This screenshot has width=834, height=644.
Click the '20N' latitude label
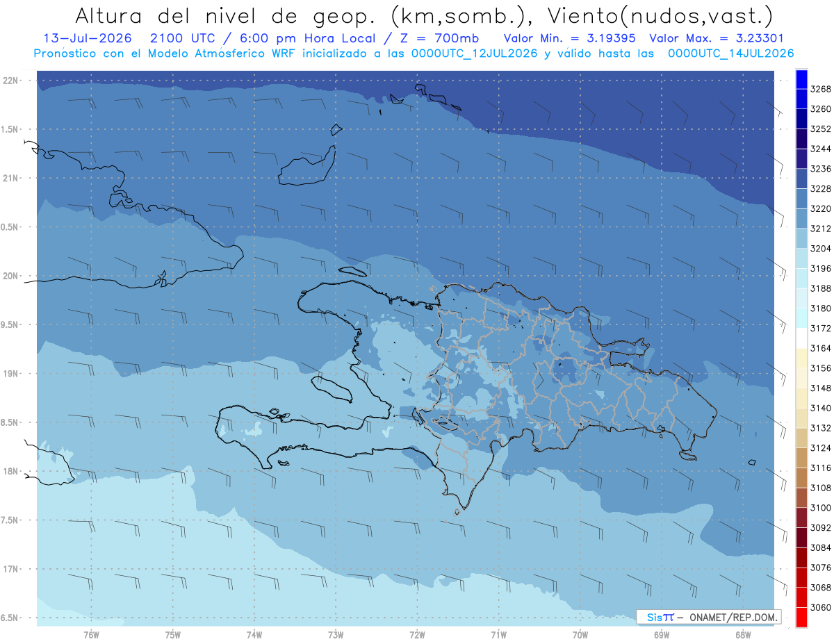[x=10, y=276]
